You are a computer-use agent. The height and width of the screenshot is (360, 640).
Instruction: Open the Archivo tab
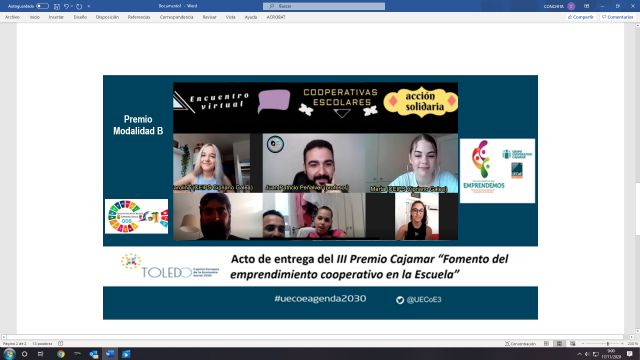pos(12,17)
